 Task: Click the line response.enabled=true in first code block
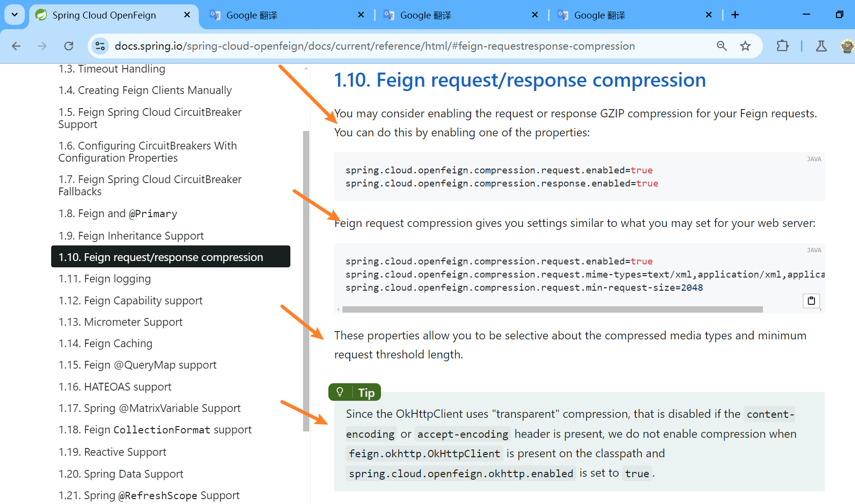[502, 183]
